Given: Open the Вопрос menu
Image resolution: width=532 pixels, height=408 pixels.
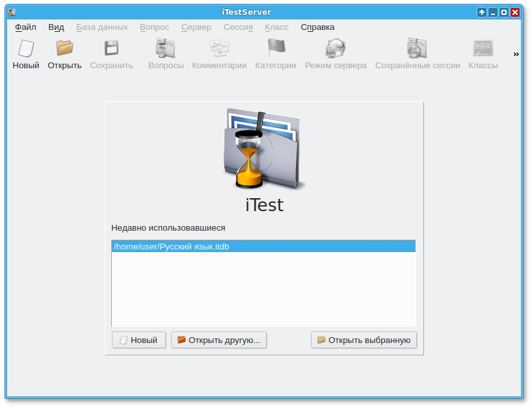Looking at the screenshot, I should (x=154, y=27).
